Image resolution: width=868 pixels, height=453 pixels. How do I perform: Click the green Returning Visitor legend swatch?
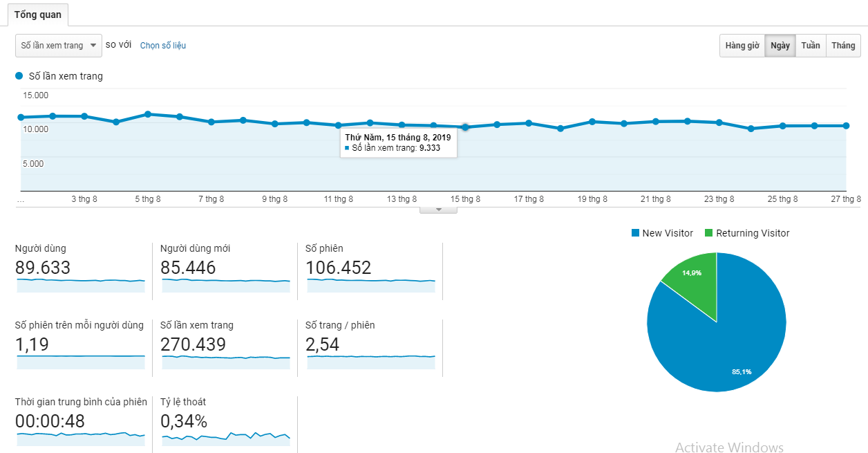click(708, 233)
